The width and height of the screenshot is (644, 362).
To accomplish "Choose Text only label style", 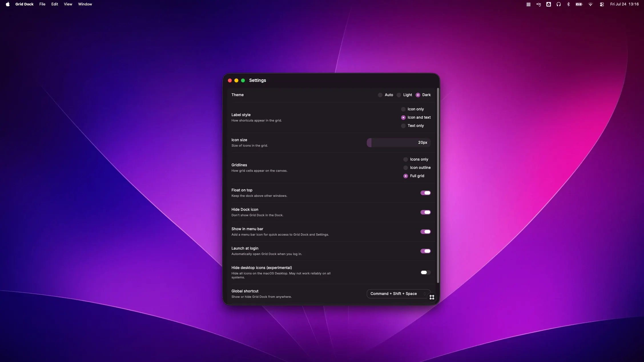I will click(x=412, y=126).
